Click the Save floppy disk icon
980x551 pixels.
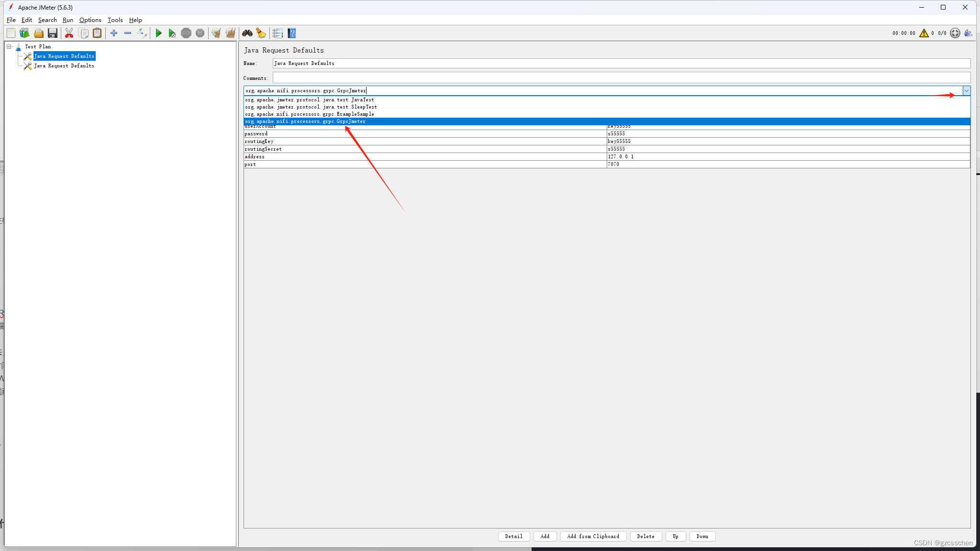53,33
